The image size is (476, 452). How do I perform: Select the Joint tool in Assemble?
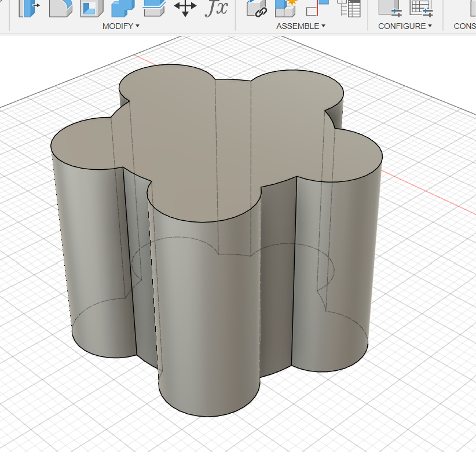pos(317,8)
